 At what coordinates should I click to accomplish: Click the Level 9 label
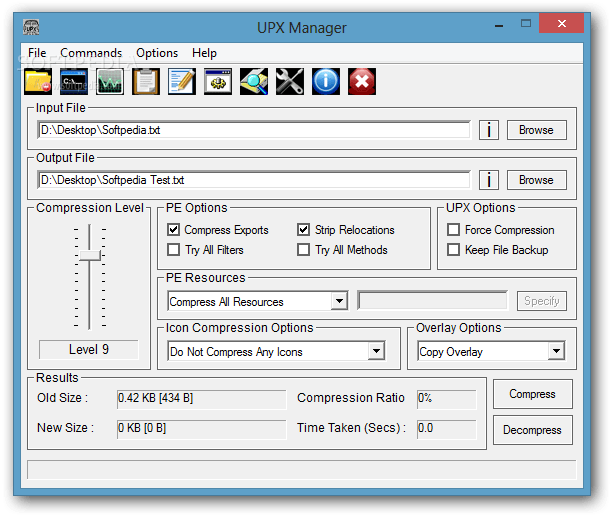point(89,350)
